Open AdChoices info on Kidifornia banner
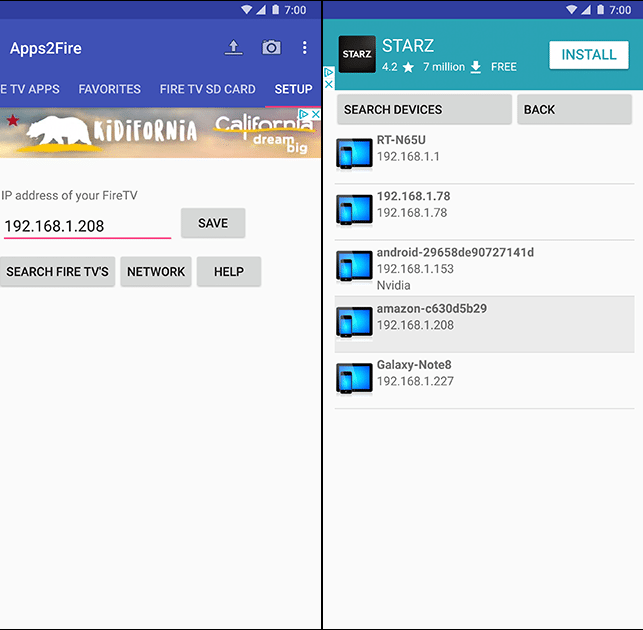643x630 pixels. (304, 114)
